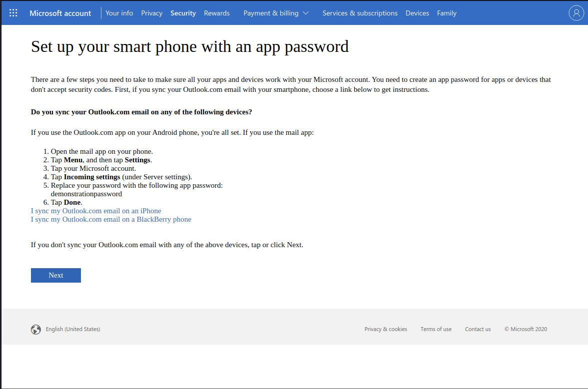Click the bold question about Outlook.com sync
The height and width of the screenshot is (389, 588).
(x=141, y=112)
